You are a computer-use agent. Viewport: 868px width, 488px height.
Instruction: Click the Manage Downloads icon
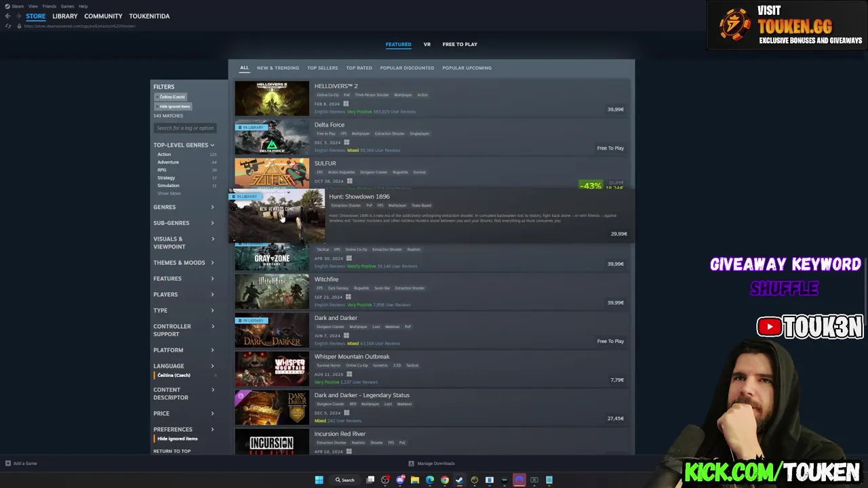pyautogui.click(x=411, y=464)
